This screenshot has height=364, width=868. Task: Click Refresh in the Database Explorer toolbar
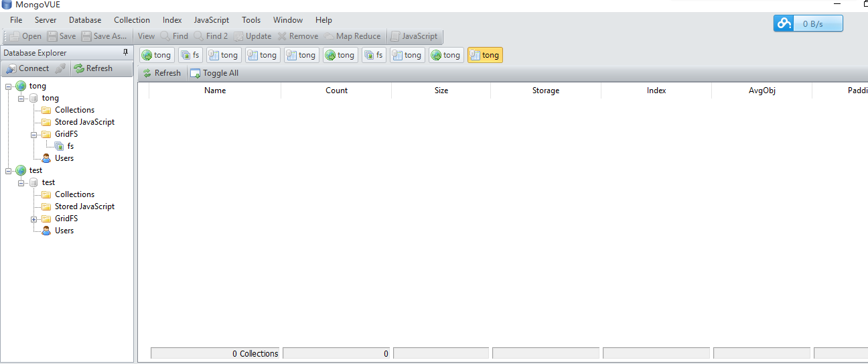[x=93, y=68]
